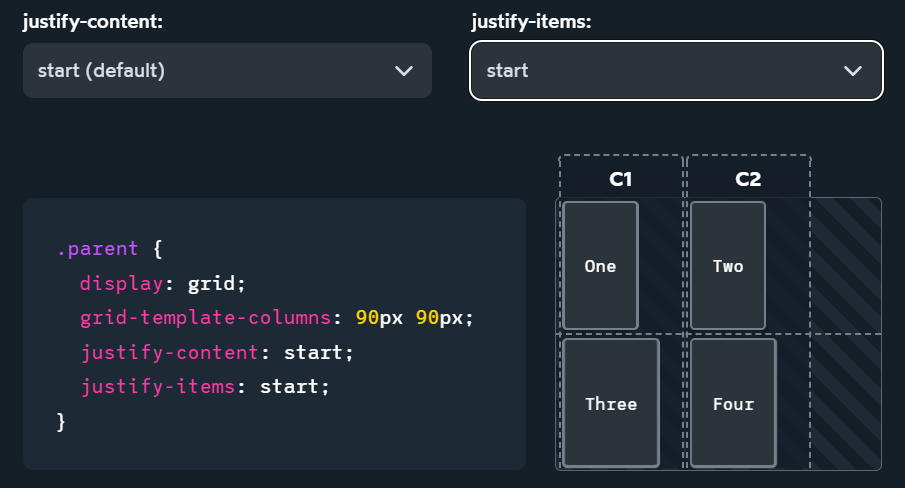Click the "justify-content: start;" code line
The image size is (905, 488).
[x=218, y=353]
